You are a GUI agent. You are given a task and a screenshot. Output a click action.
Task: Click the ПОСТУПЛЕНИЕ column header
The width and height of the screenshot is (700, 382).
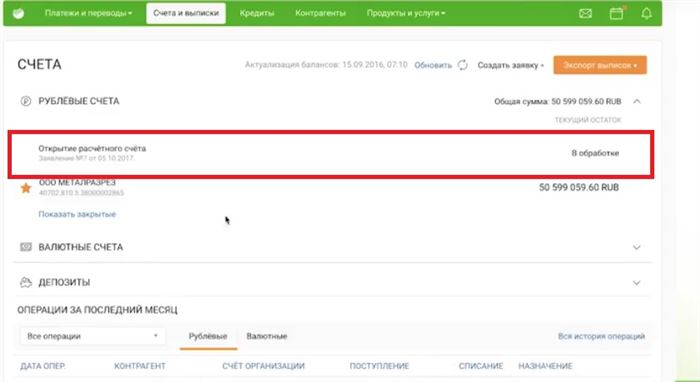coord(379,366)
